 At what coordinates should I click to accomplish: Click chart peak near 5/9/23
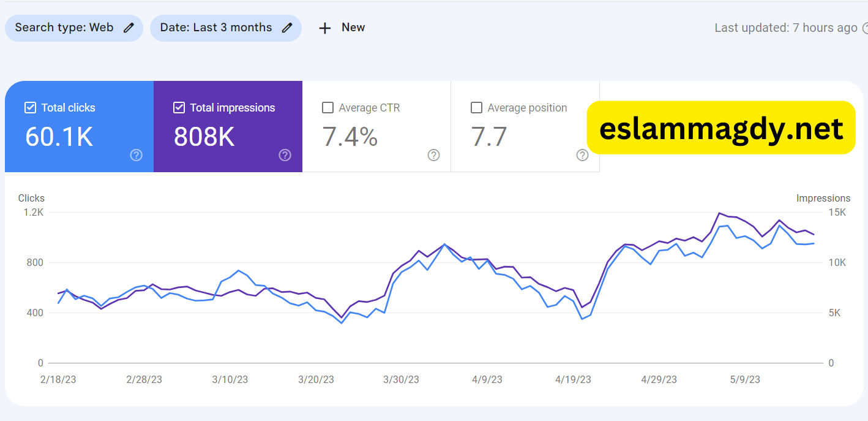tap(719, 213)
